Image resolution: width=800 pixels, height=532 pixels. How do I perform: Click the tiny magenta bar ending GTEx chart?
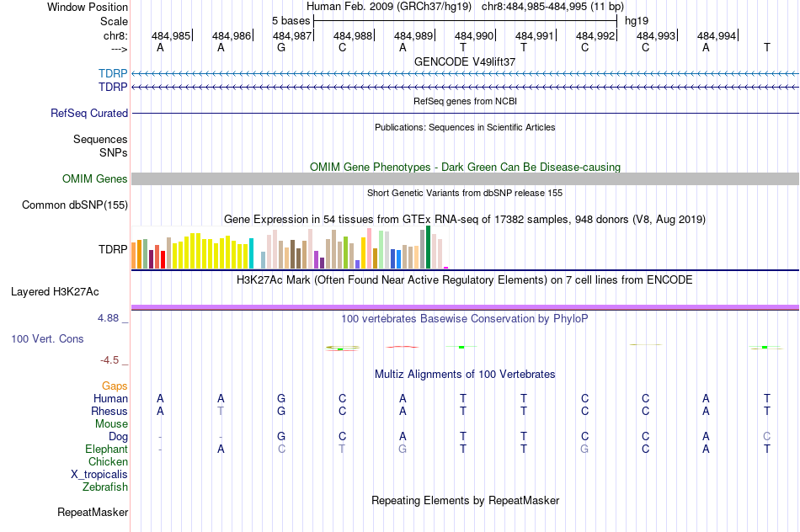click(x=446, y=268)
